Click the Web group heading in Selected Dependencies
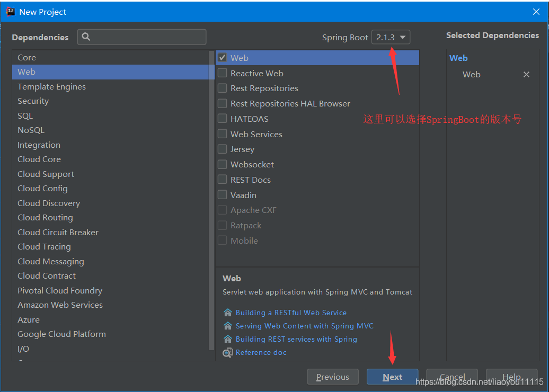This screenshot has width=549, height=392. click(x=458, y=58)
